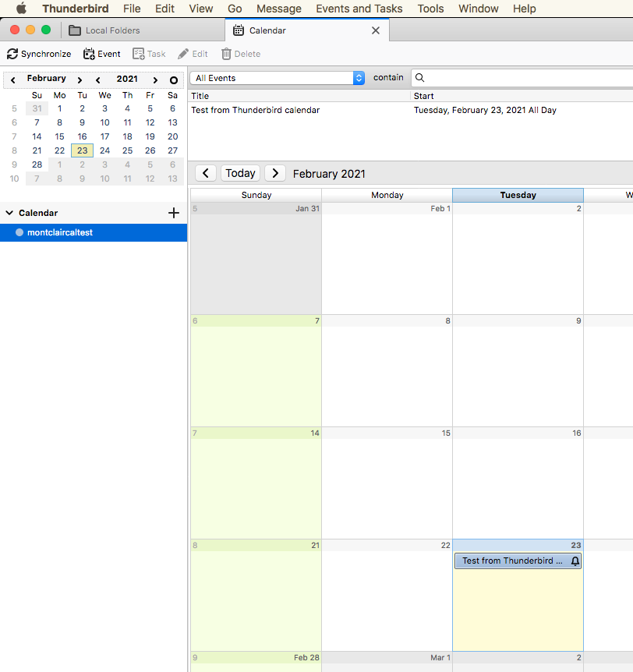
Task: Click day 21 cell in month view
Action: [256, 596]
